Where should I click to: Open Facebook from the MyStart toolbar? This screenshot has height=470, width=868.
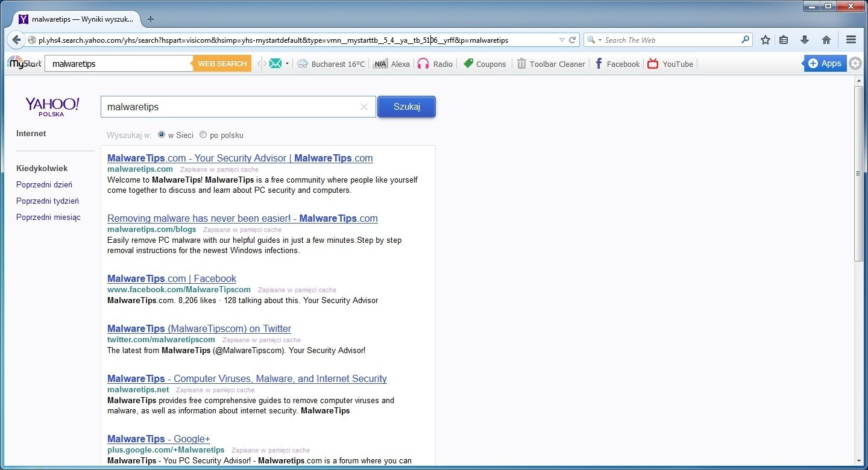[x=617, y=64]
